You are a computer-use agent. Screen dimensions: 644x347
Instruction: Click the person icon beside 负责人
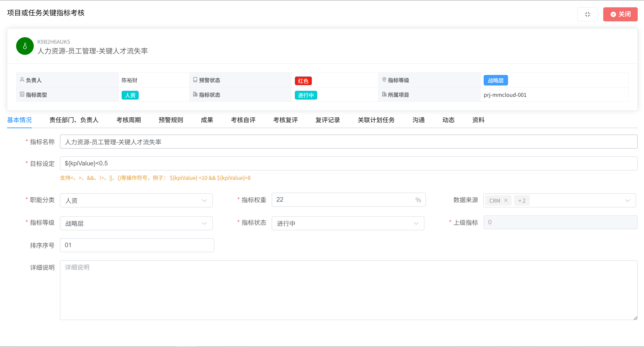click(x=22, y=80)
